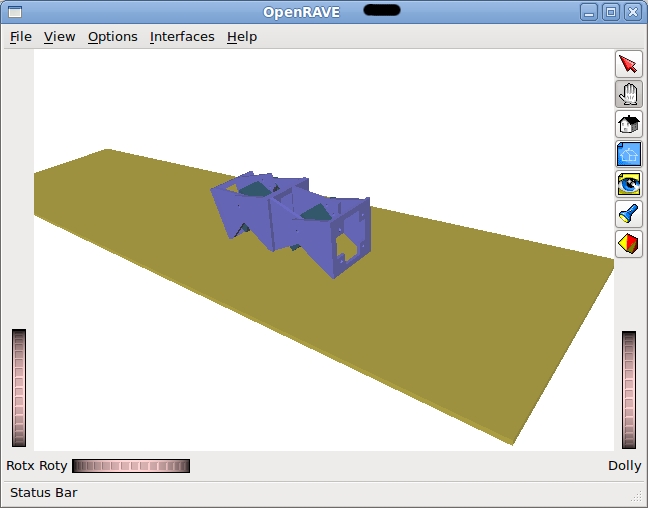Expand the Options menu
648x508 pixels.
point(113,37)
